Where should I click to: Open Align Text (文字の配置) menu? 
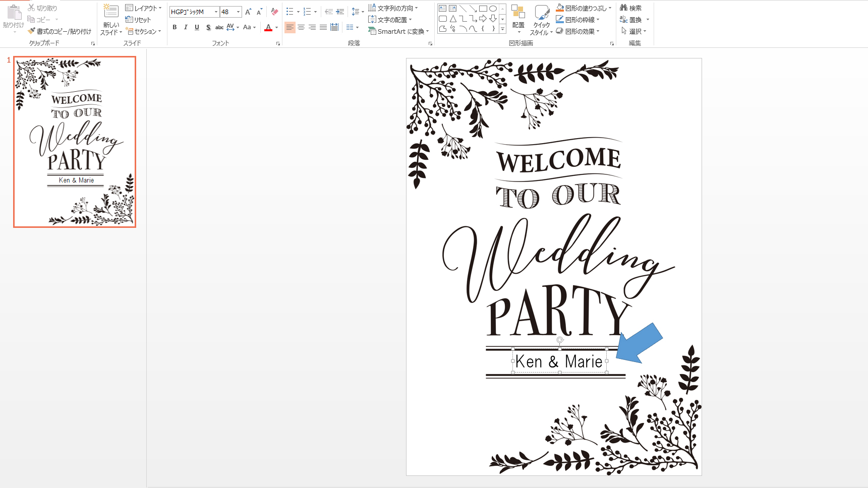[390, 20]
